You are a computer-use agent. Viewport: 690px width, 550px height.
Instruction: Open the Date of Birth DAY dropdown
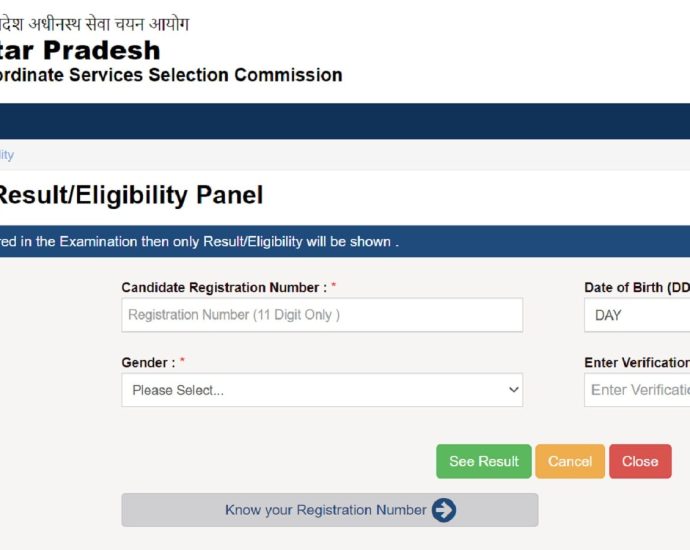pyautogui.click(x=638, y=315)
